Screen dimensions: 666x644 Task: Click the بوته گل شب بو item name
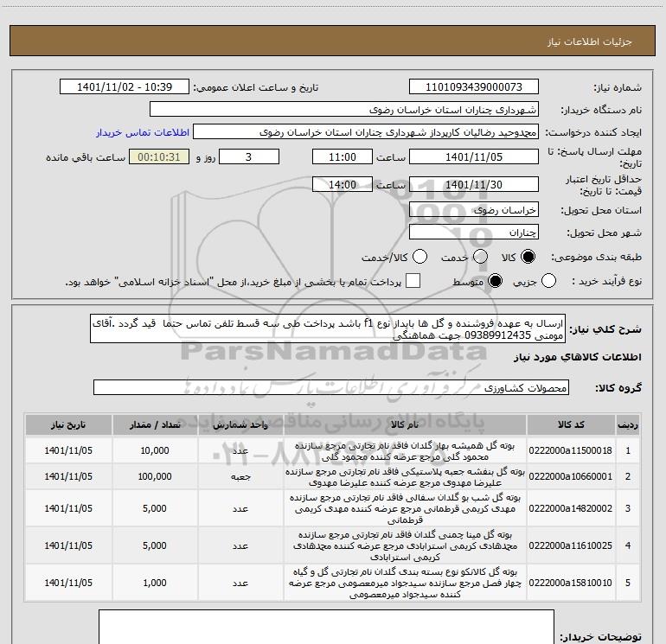pyautogui.click(x=405, y=508)
